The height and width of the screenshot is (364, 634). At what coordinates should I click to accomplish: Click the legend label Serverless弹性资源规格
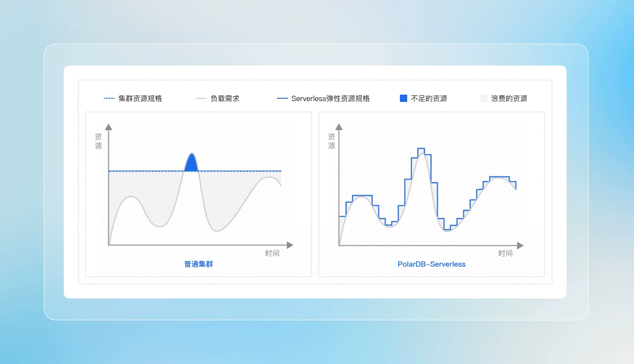click(x=331, y=98)
